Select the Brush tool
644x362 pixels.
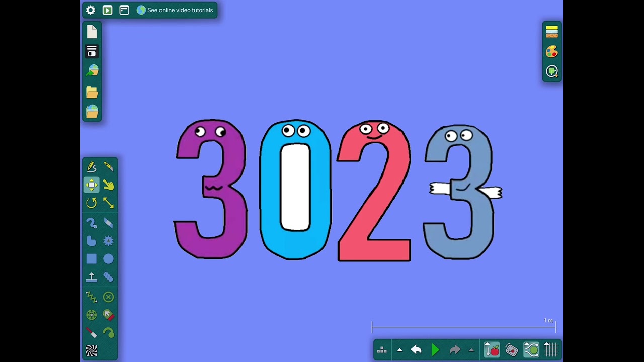coord(91,223)
